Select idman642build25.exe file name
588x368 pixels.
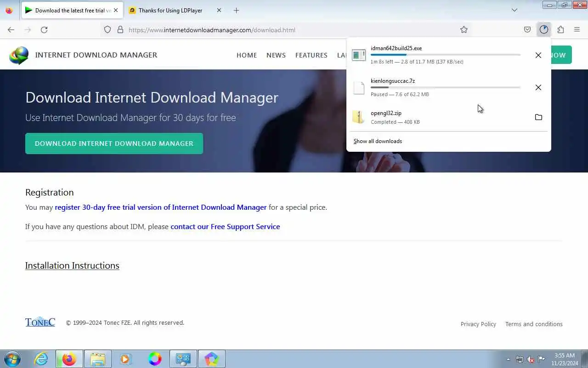coord(396,48)
